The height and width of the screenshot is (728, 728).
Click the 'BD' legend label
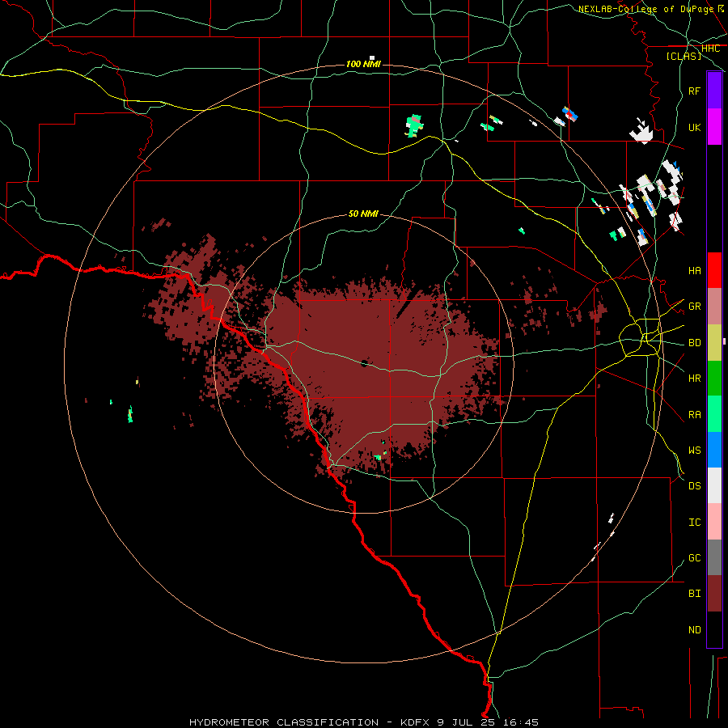[694, 343]
